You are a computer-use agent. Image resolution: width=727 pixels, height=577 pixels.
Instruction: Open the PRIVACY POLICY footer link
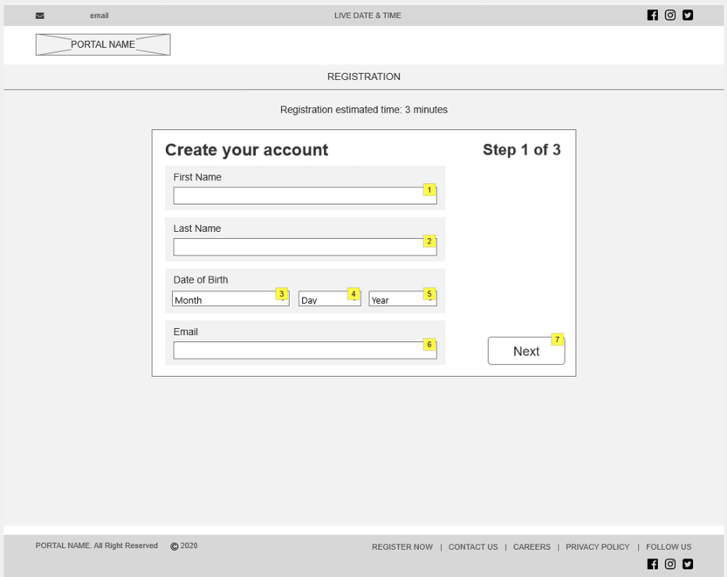pyautogui.click(x=598, y=547)
